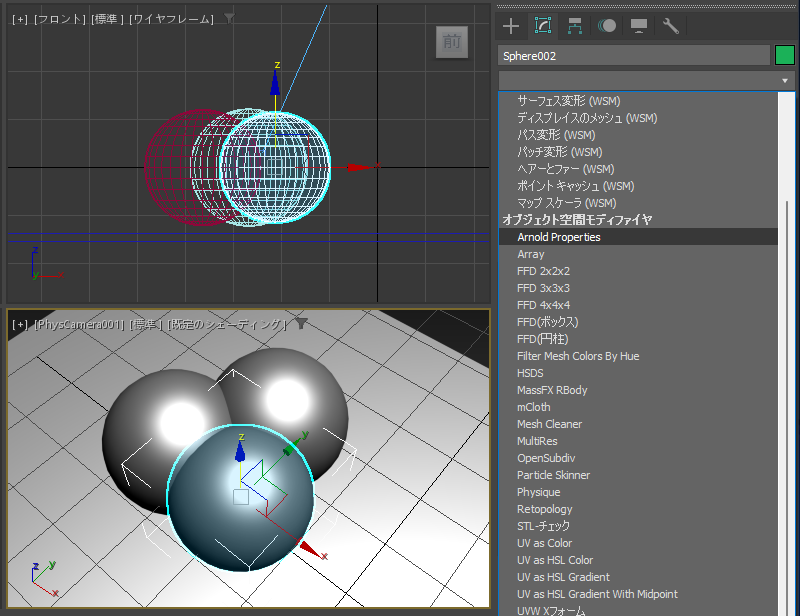Screen dimensions: 800x616
Task: Choose the Particle Skinner modifier
Action: 638,475
